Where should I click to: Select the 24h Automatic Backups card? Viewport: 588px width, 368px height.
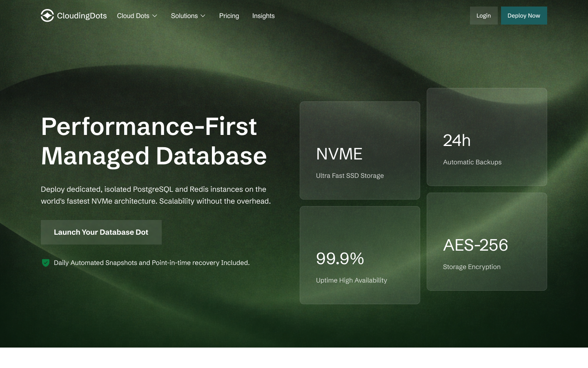tap(487, 137)
